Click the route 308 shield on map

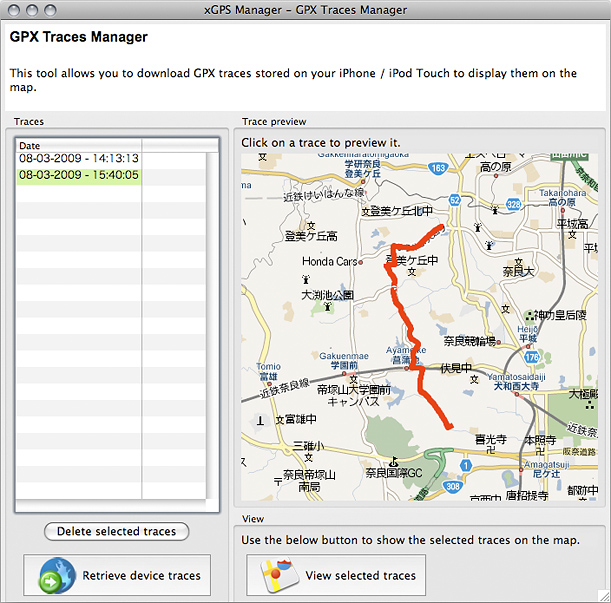[452, 486]
